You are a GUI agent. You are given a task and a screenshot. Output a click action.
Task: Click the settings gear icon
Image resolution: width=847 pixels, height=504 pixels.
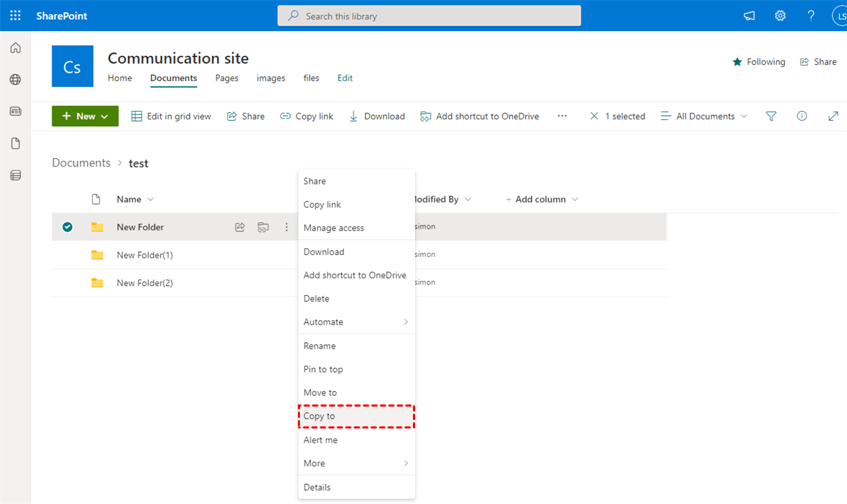pyautogui.click(x=780, y=16)
